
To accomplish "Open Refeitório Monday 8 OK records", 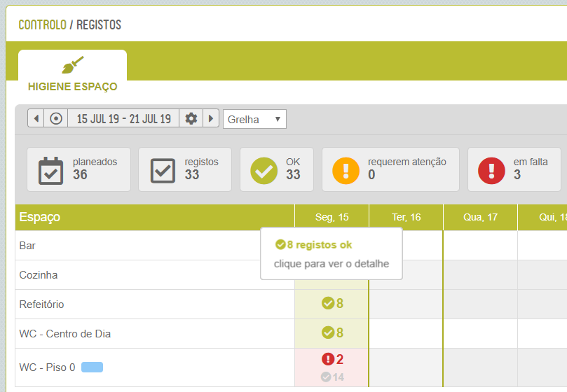I will (332, 303).
